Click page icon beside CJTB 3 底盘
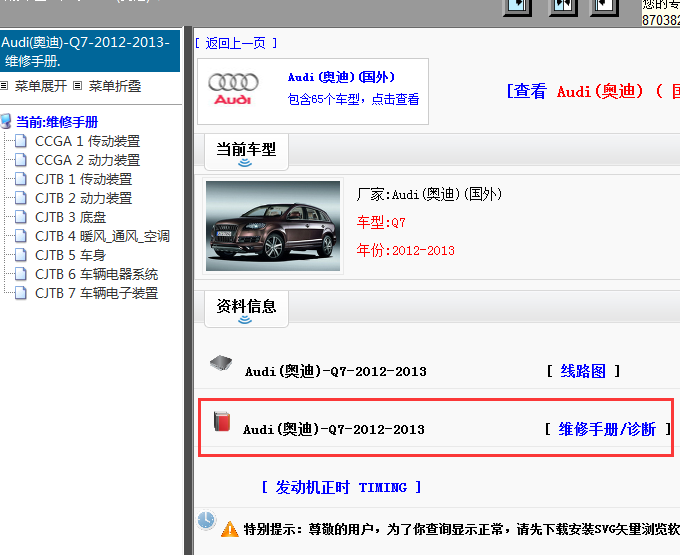This screenshot has height=555, width=680. [x=20, y=217]
